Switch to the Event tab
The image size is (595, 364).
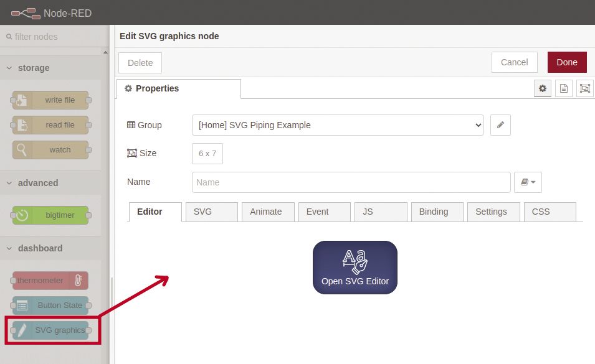[x=325, y=212]
